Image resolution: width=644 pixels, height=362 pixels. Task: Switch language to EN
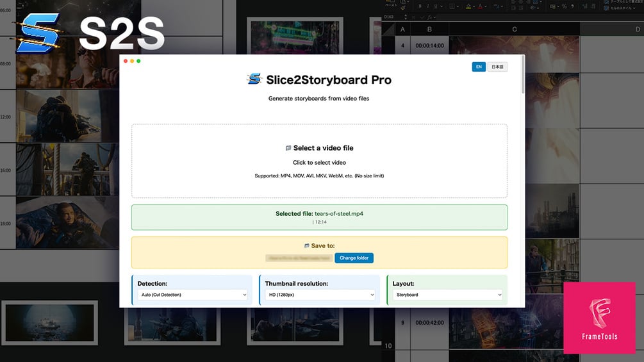coord(479,67)
